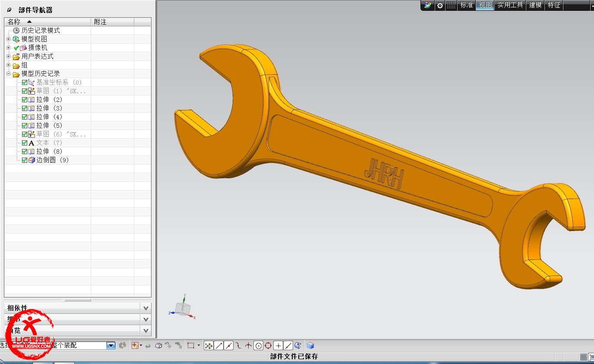Click the blue cube icon after snap tools
The width and height of the screenshot is (594, 364).
point(310,345)
